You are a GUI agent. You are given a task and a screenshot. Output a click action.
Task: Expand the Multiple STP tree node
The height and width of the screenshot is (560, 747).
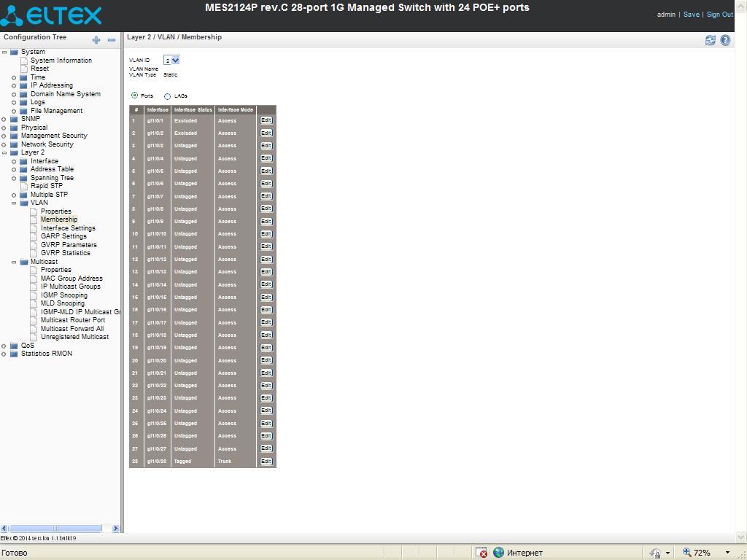(x=14, y=195)
